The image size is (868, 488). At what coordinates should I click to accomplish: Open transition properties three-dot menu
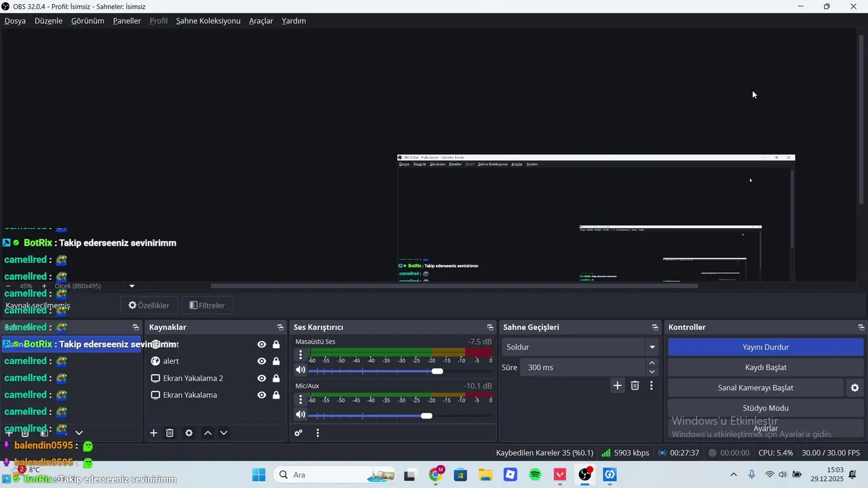point(651,386)
